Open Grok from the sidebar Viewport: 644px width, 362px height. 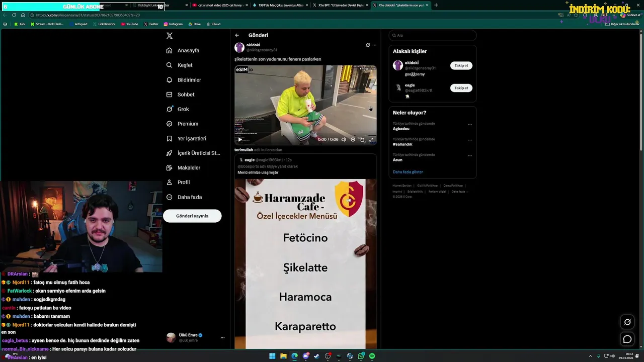click(x=178, y=109)
